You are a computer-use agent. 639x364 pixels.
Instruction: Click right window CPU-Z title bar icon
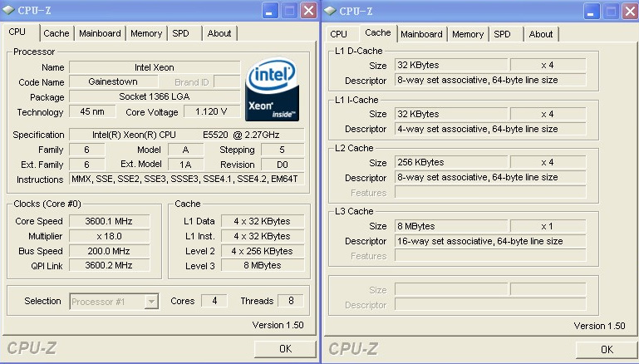(330, 11)
